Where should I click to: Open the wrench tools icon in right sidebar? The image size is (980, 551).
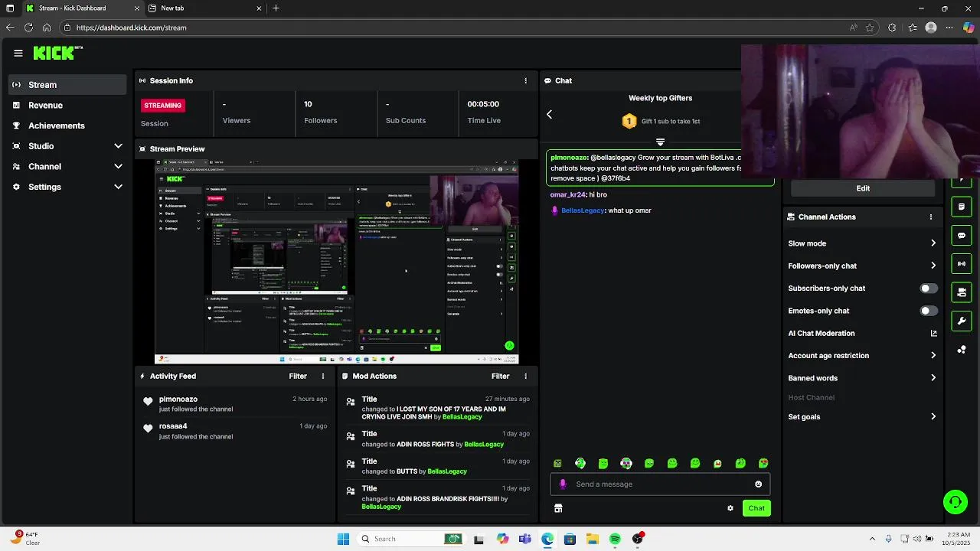(962, 321)
